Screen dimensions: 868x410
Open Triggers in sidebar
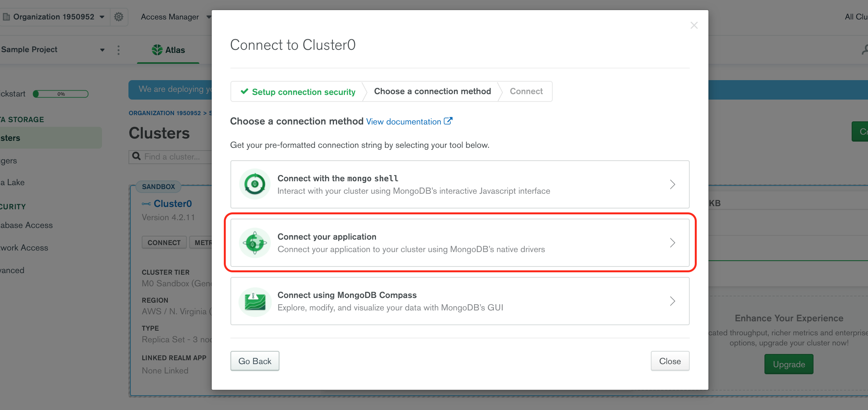pos(9,161)
